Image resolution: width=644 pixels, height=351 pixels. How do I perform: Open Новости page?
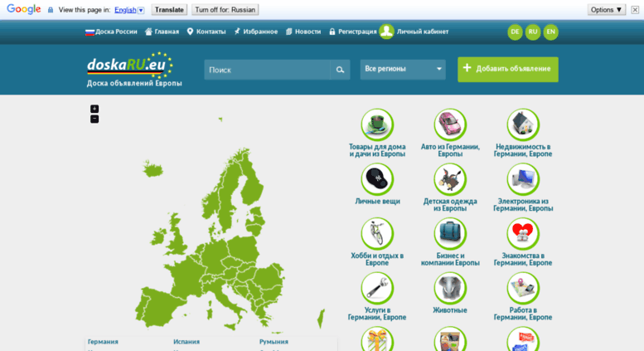[x=303, y=32]
